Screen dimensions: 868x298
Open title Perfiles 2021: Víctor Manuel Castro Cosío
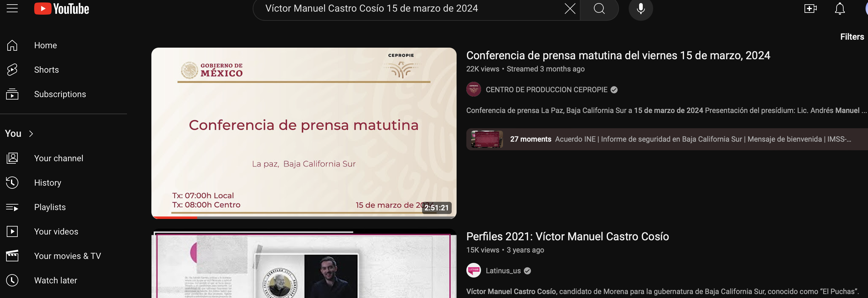coord(567,237)
